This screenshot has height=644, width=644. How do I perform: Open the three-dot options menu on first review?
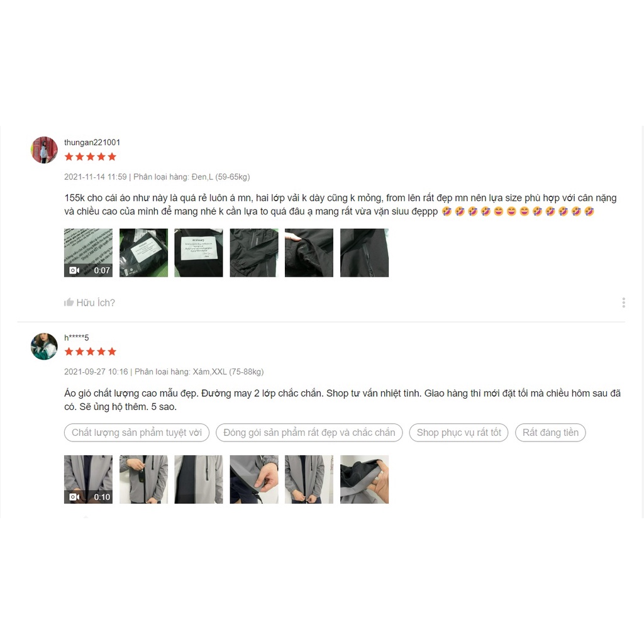pyautogui.click(x=623, y=303)
